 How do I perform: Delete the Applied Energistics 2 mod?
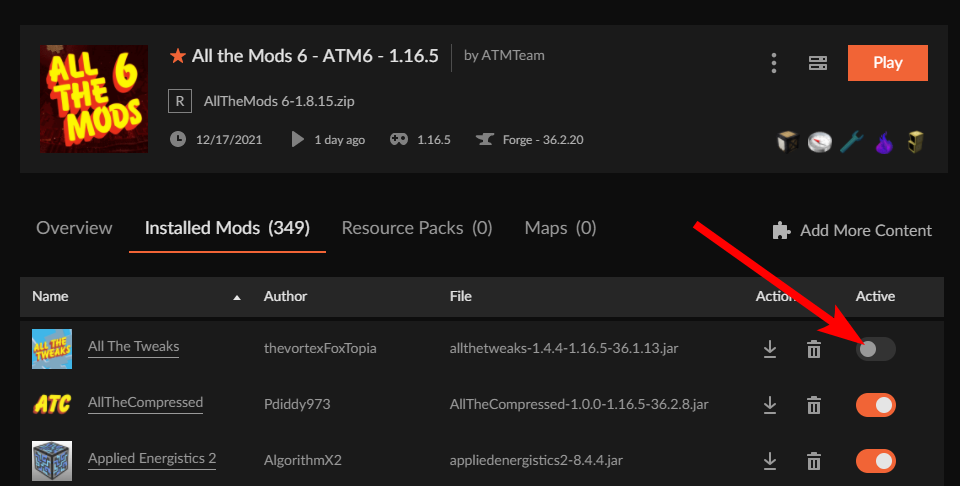[814, 461]
